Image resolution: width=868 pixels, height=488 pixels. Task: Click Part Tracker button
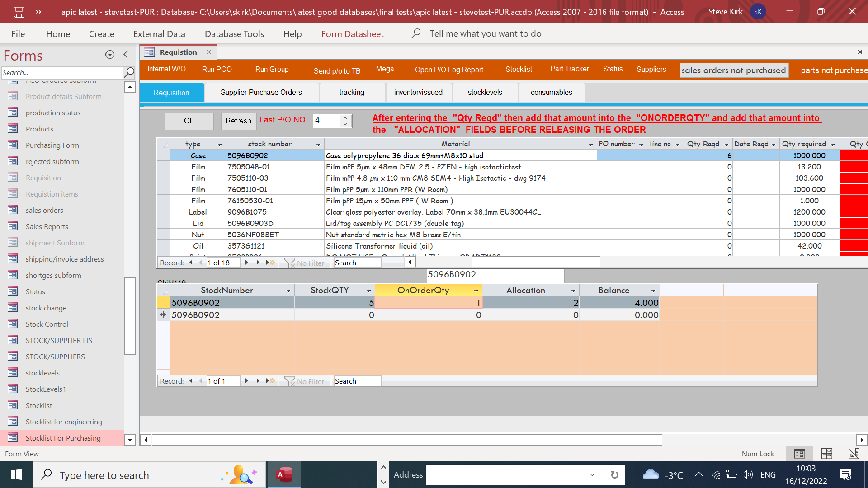tap(569, 69)
